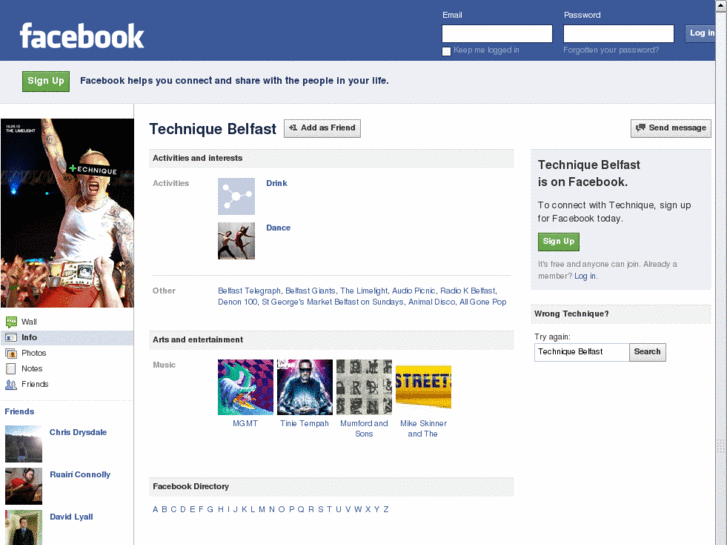The width and height of the screenshot is (727, 545).
Task: Open Denon 100 link
Action: tap(237, 302)
